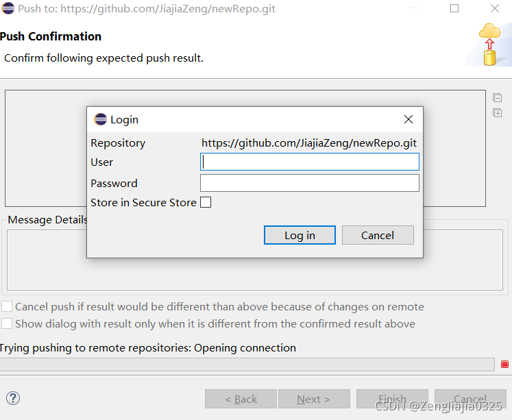Click the Eclipse icon in the Push window title bar

(x=8, y=8)
